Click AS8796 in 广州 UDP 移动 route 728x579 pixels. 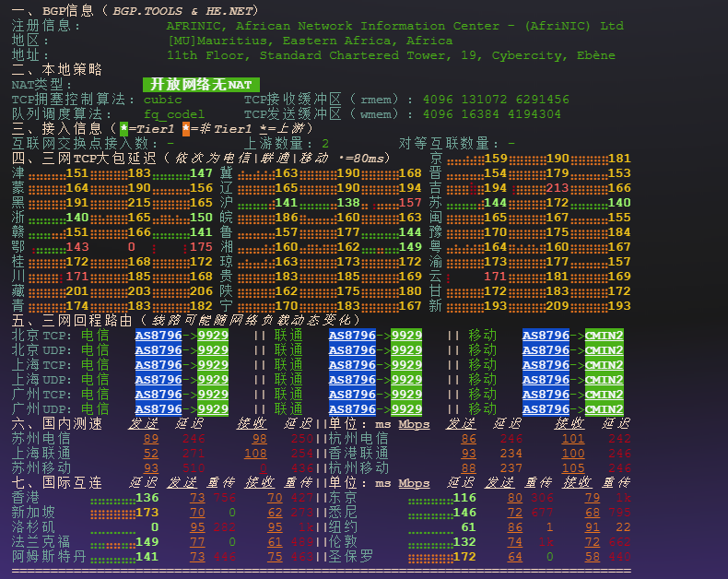(x=546, y=409)
